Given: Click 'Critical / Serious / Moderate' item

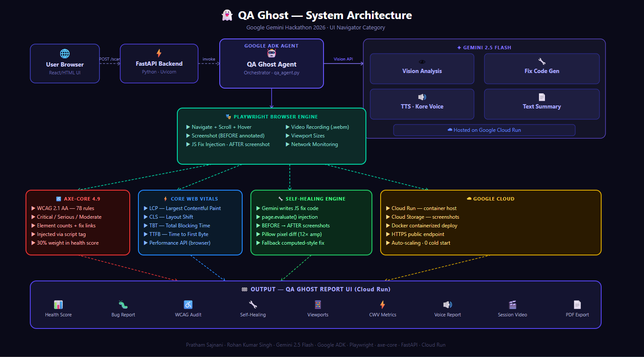Looking at the screenshot, I should coord(67,217).
